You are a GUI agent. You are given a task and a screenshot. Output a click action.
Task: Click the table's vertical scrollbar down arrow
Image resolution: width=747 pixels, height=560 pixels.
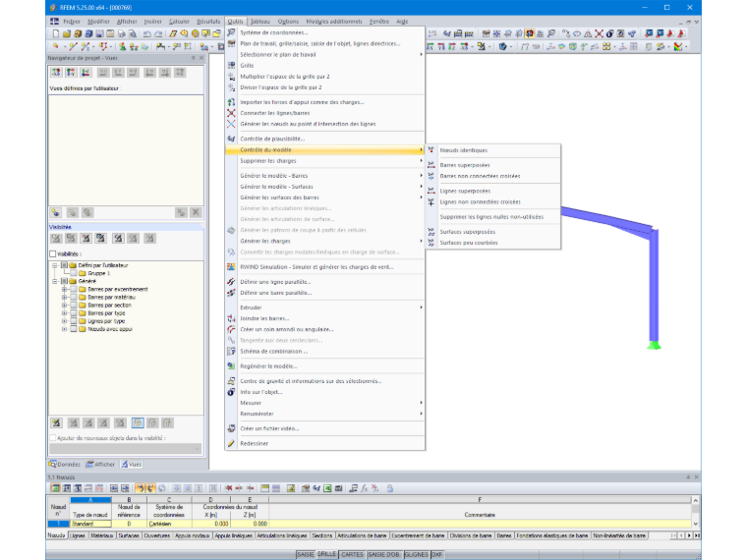pos(696,524)
